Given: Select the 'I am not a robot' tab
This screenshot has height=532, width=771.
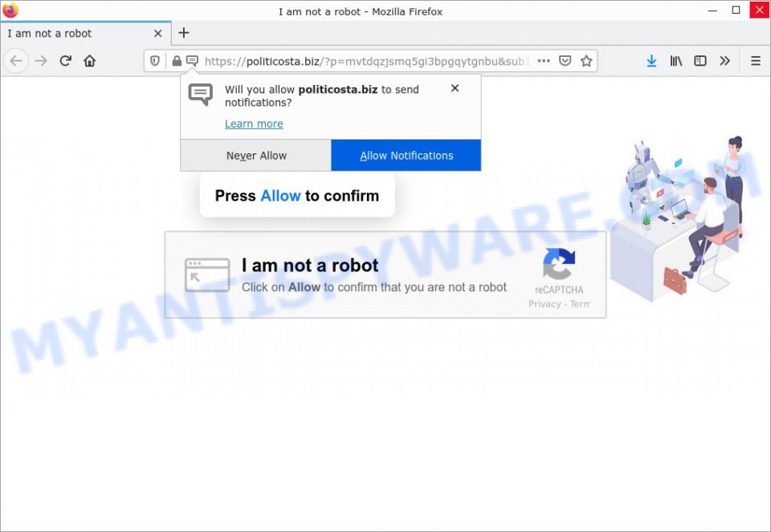Looking at the screenshot, I should click(x=86, y=34).
